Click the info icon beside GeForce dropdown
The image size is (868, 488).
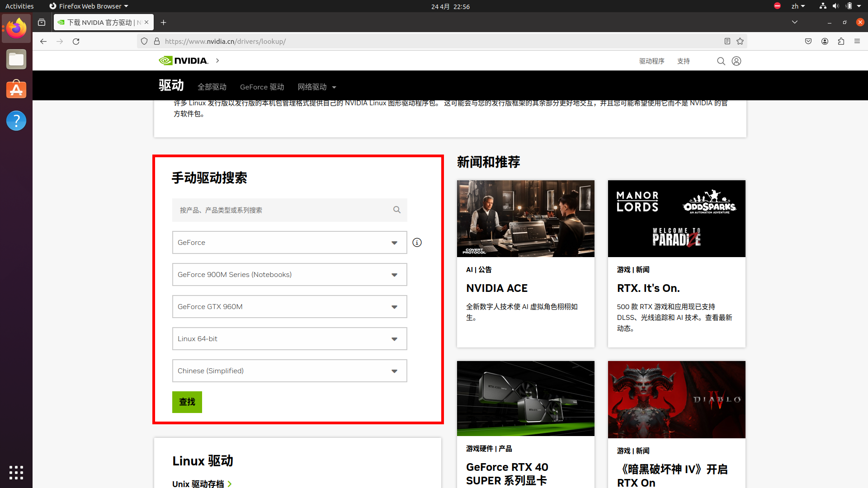coord(417,243)
